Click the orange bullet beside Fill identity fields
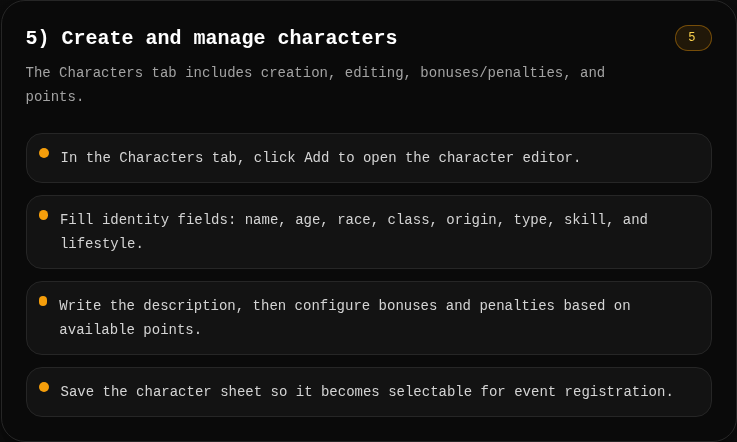The height and width of the screenshot is (442, 737). click(x=44, y=215)
